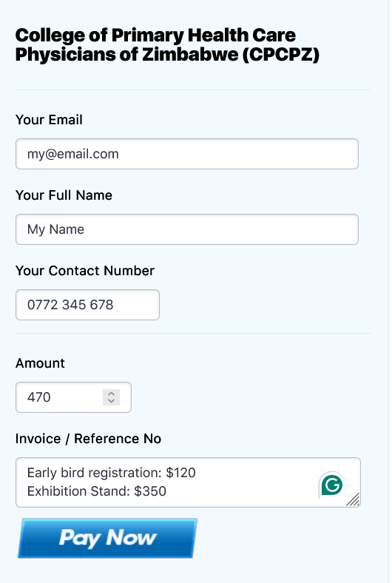Image resolution: width=392 pixels, height=583 pixels.
Task: Click the Grammarly icon in the invoice box
Action: coord(332,485)
